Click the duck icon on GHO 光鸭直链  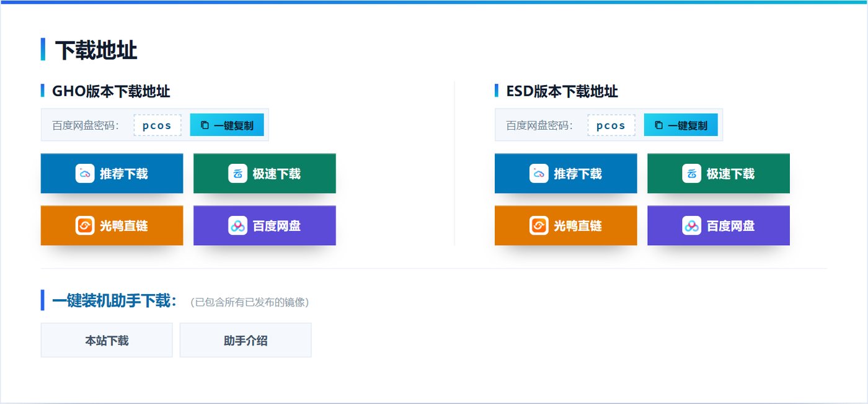(x=85, y=226)
